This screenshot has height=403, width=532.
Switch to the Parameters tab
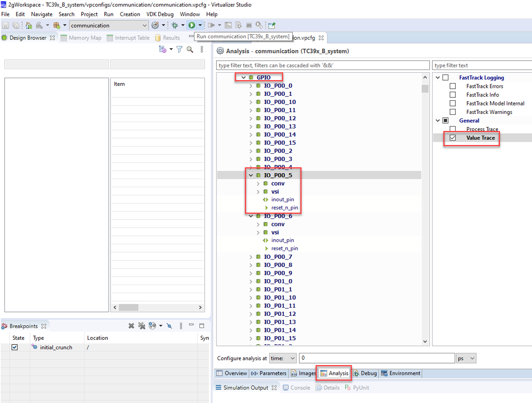coord(269,373)
